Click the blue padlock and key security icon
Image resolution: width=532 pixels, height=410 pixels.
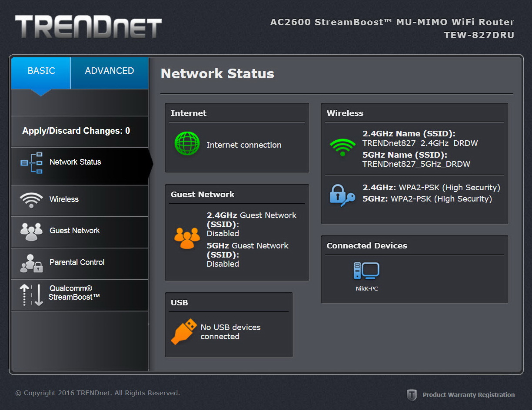coord(342,195)
